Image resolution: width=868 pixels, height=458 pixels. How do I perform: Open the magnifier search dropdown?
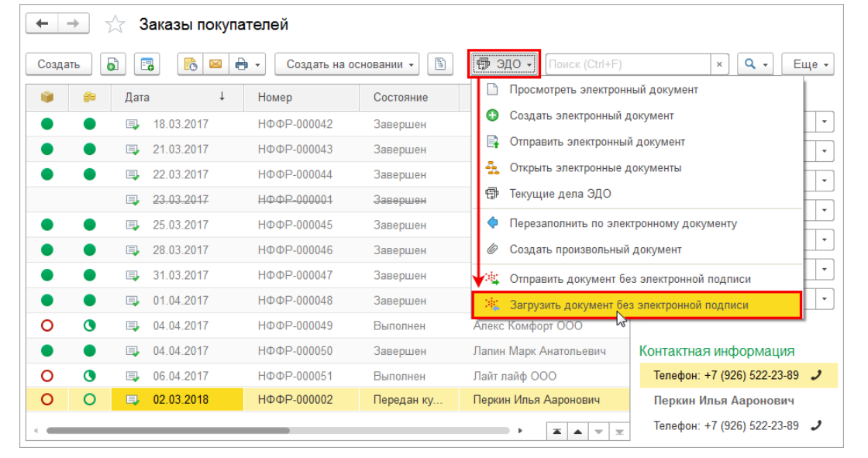coord(756,64)
